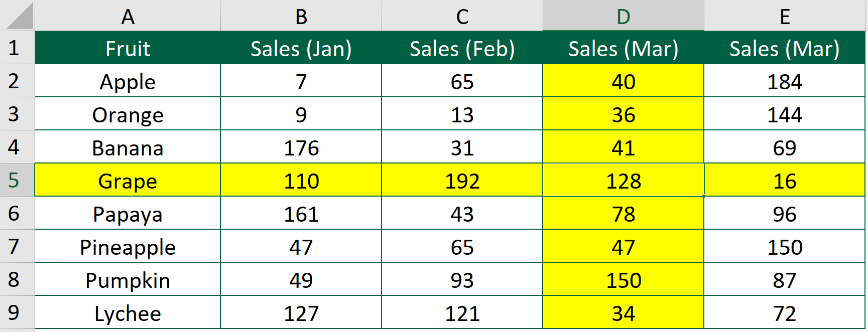Select column C header

[x=462, y=16]
